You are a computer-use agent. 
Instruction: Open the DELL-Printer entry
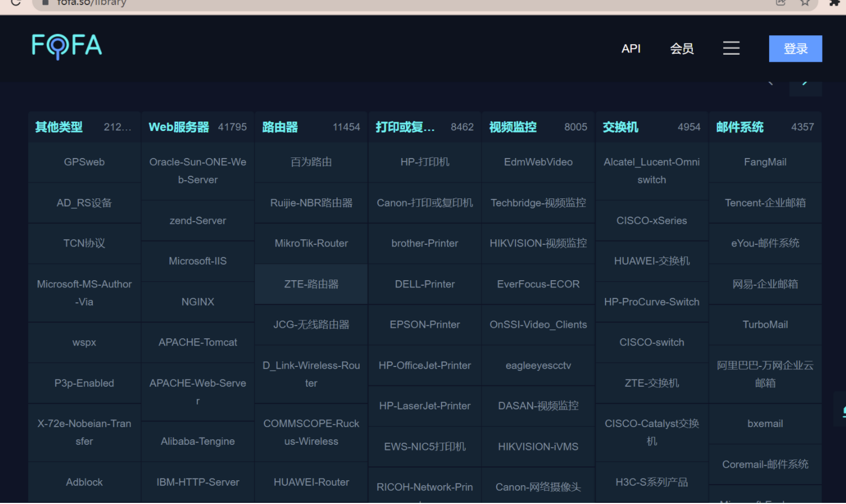pos(425,285)
